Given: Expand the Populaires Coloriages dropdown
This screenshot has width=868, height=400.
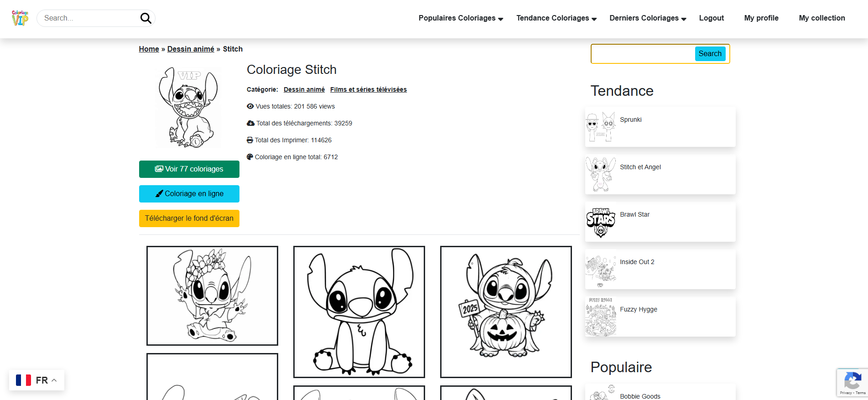Looking at the screenshot, I should pyautogui.click(x=461, y=18).
